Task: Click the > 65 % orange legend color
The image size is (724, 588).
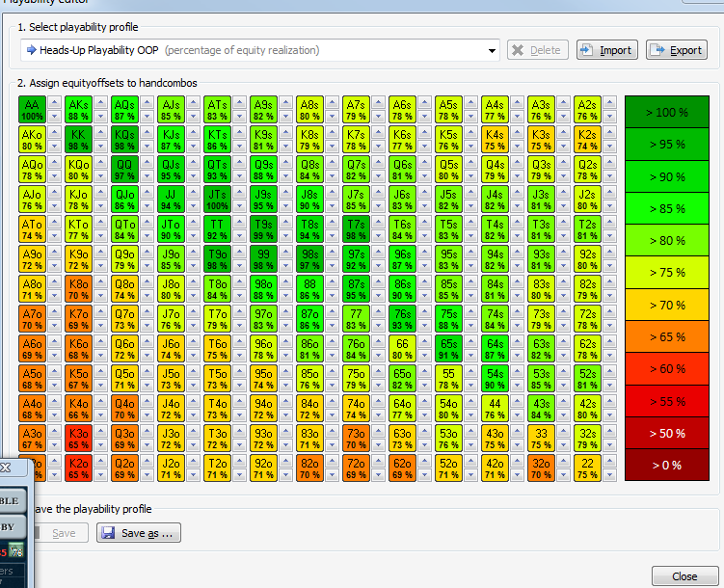Action: [667, 337]
